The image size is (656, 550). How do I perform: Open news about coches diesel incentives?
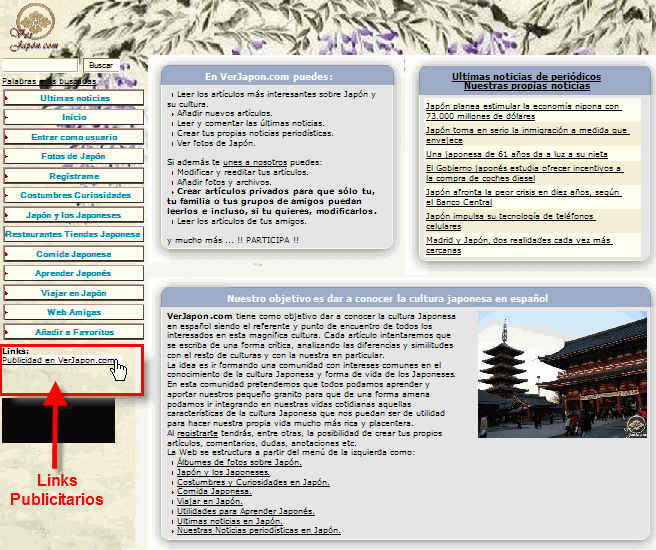point(524,173)
